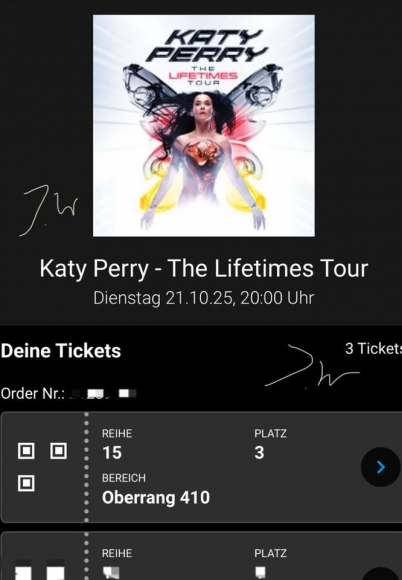Screen dimensions: 402x580
Task: Tap the top-right square of QR icon
Action: (58, 451)
